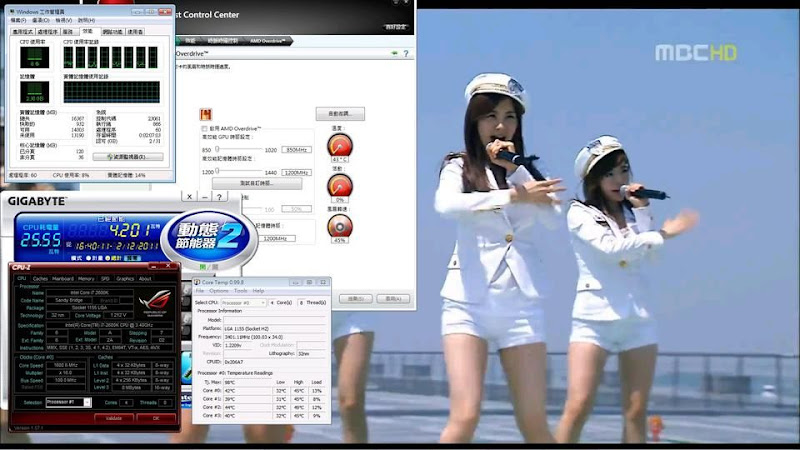The image size is (800, 450).
Task: Switch to the second Task Manager tab (Processes)
Action: pyautogui.click(x=48, y=32)
